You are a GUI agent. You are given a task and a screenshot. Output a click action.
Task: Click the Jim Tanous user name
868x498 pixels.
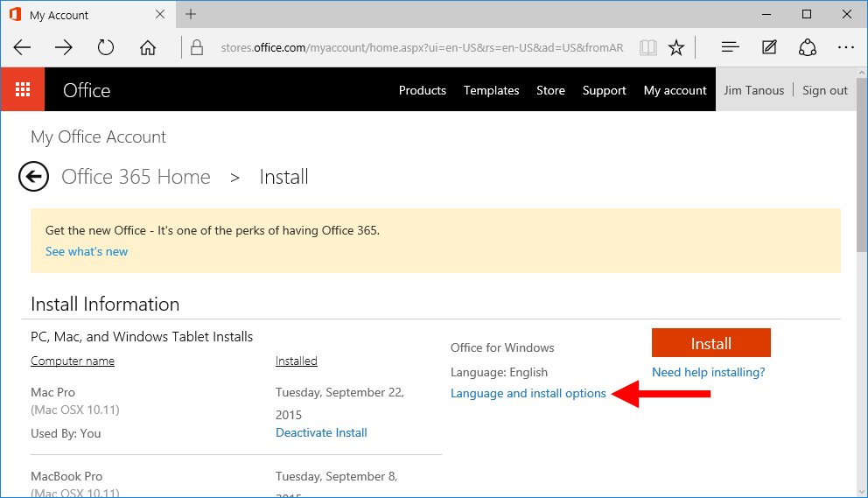(x=753, y=90)
